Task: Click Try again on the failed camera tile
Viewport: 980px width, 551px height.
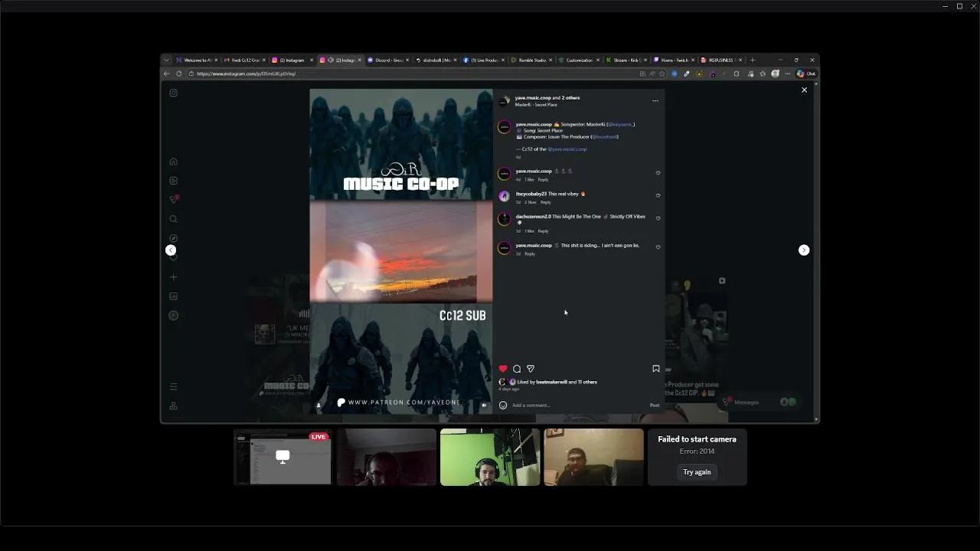Action: [697, 472]
